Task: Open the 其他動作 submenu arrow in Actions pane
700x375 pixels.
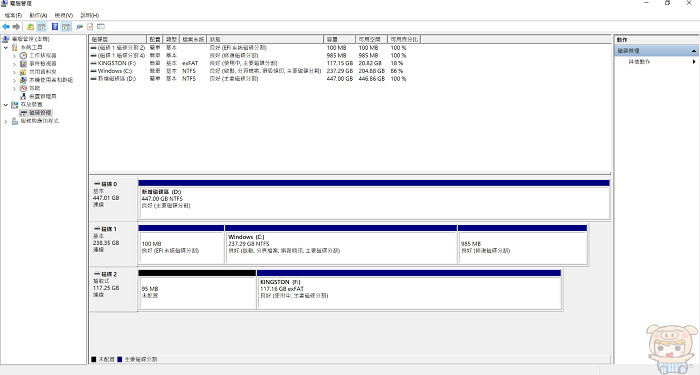Action: pos(694,62)
